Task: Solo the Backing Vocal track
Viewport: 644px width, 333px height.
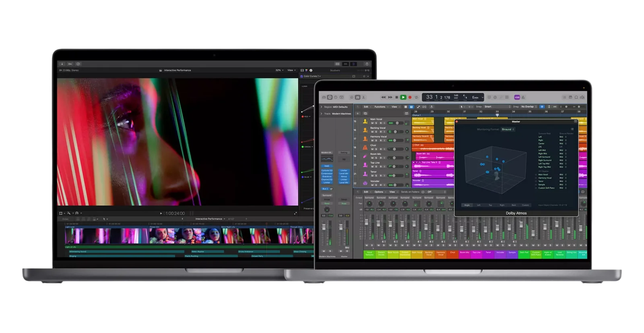Action: (376, 132)
